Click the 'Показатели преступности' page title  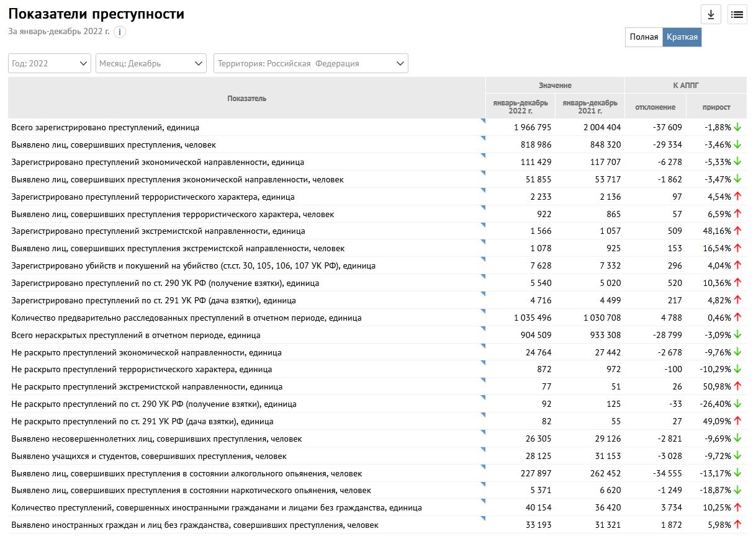(x=96, y=14)
